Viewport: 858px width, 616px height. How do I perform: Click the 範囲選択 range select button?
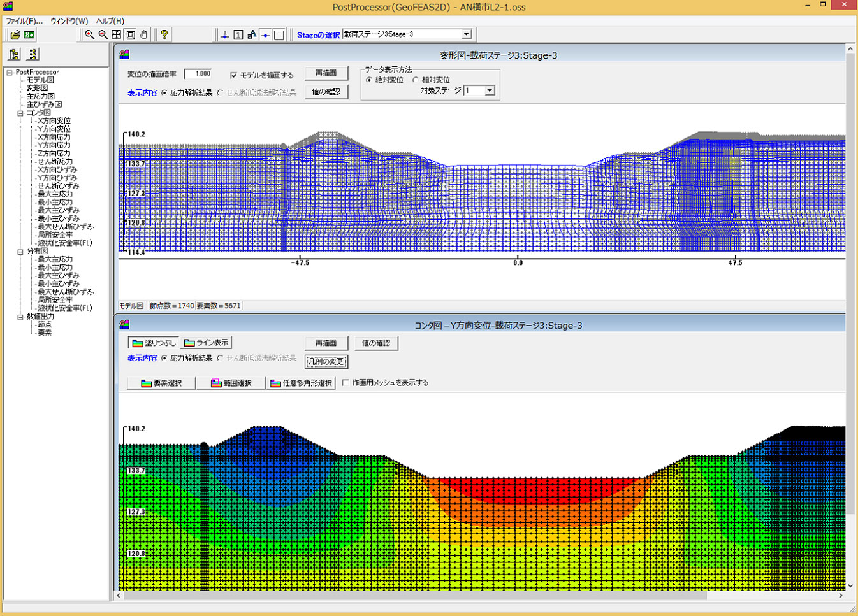pos(231,383)
